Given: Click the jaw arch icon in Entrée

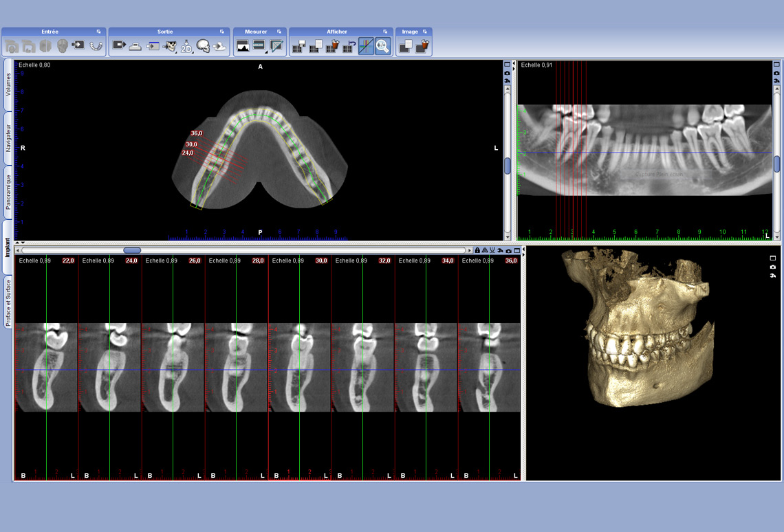Looking at the screenshot, I should pyautogui.click(x=96, y=46).
